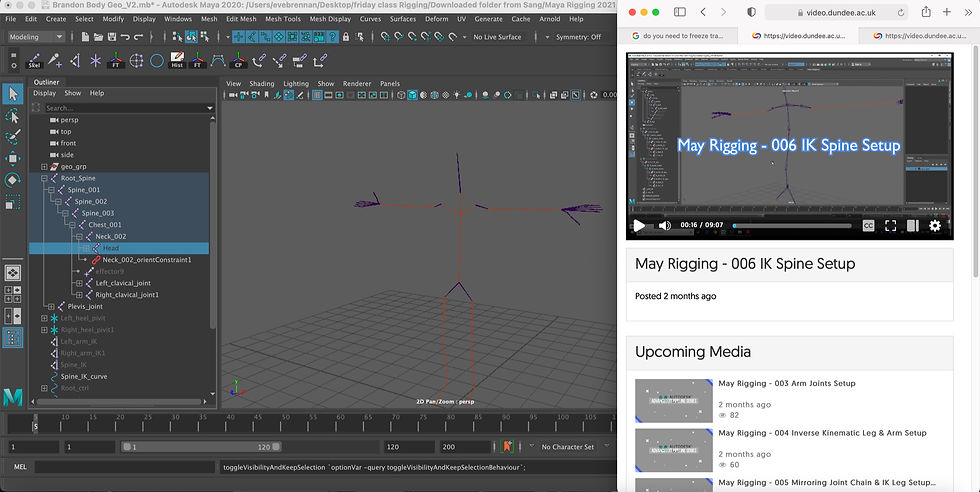Toggle the joints selection mask icon
The height and width of the screenshot is (492, 980).
[252, 37]
